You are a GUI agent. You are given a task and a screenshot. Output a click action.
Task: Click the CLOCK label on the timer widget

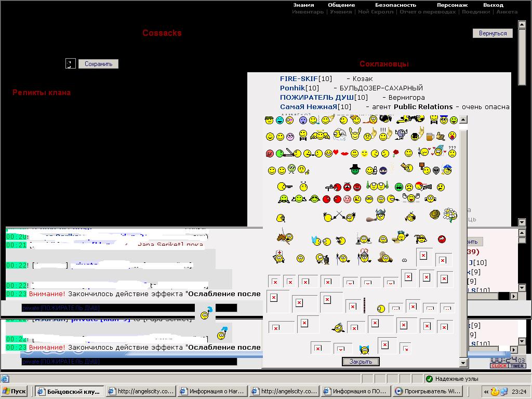tap(499, 366)
